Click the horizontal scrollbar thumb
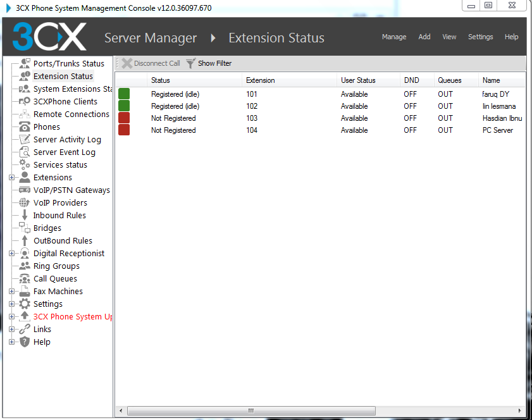The image size is (532, 420). 251,411
